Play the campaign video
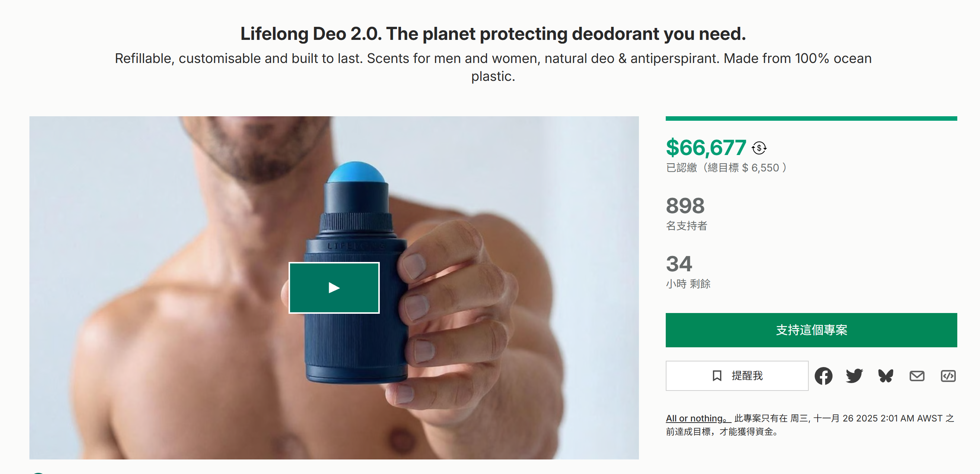980x474 pixels. tap(334, 287)
